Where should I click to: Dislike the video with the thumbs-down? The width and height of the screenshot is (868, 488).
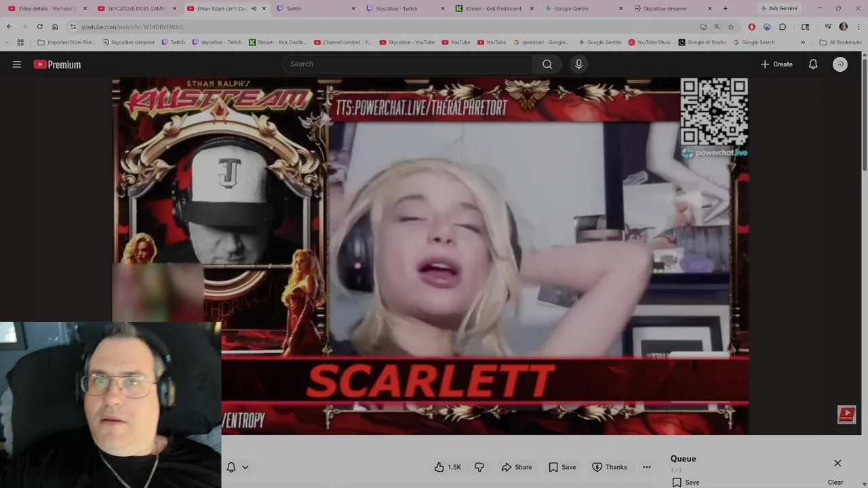479,467
